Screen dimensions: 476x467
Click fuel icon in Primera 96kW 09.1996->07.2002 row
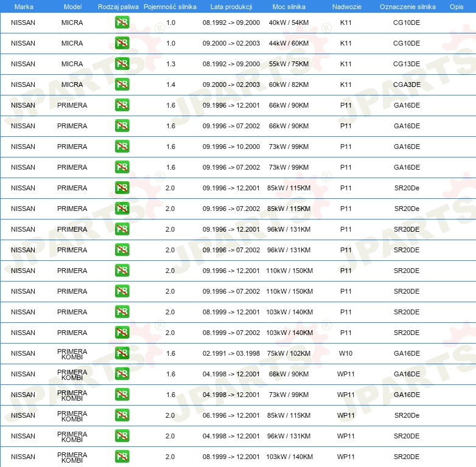(122, 249)
